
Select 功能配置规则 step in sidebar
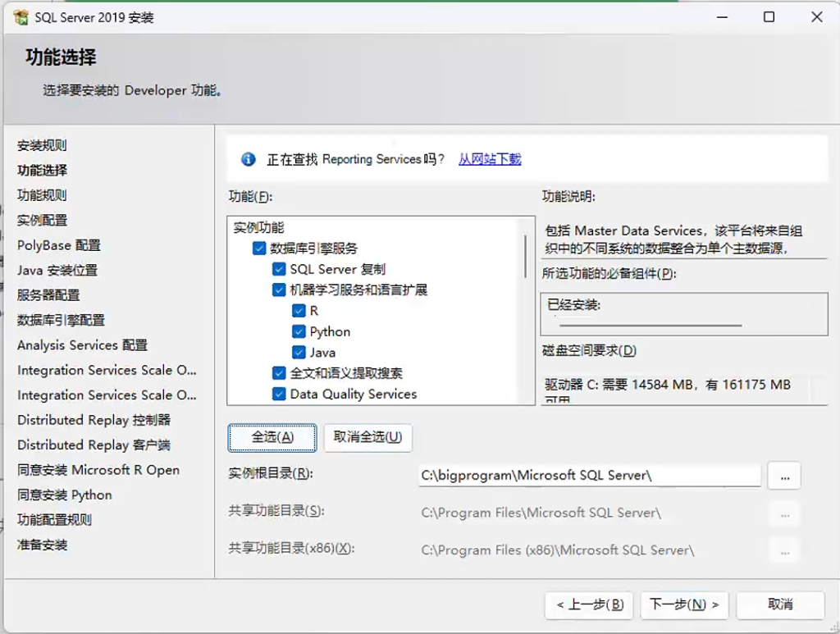pos(54,519)
